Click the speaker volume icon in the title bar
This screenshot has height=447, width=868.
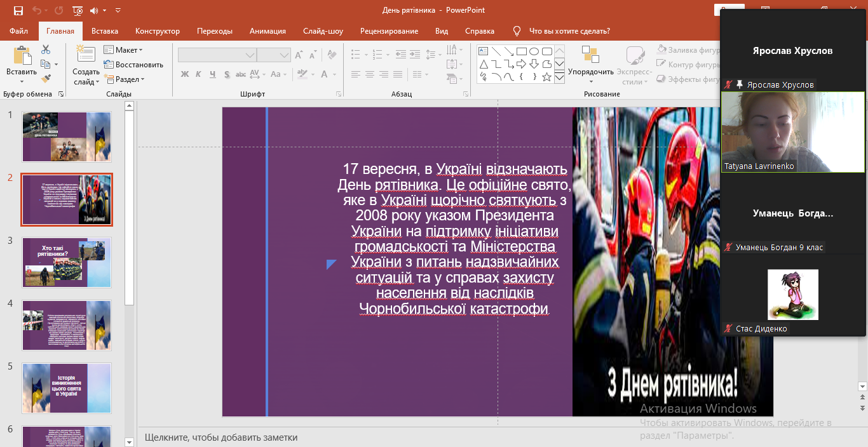click(x=95, y=10)
